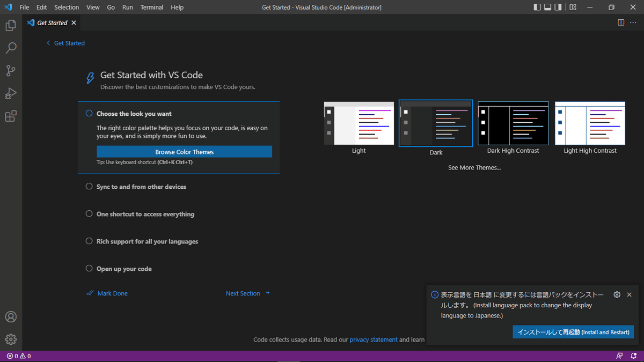644x362 pixels.
Task: Open editor More Actions ellipsis
Action: (633, 23)
